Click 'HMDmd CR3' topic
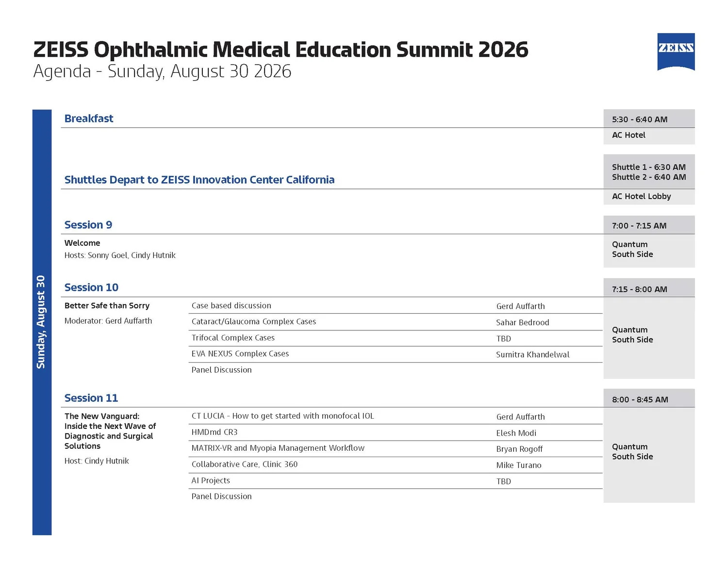 pos(215,432)
